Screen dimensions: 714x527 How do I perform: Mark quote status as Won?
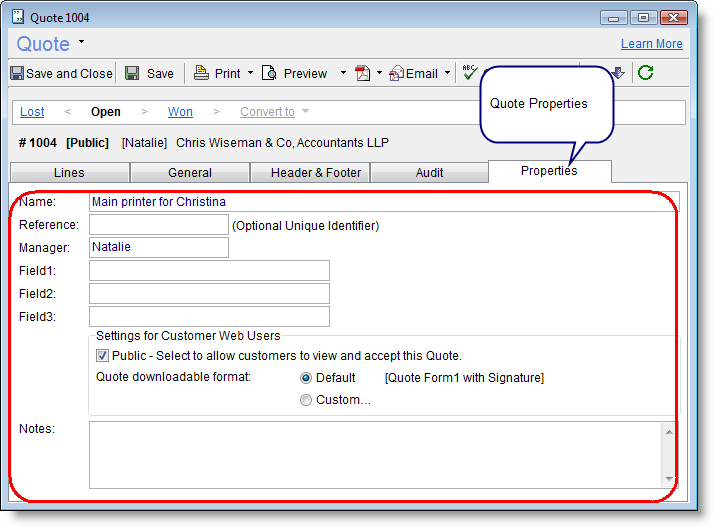pos(180,112)
